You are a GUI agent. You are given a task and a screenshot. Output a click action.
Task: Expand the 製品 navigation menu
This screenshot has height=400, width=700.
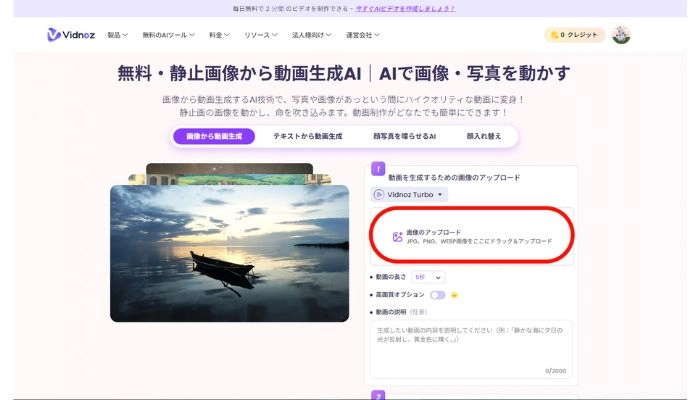[x=117, y=35]
